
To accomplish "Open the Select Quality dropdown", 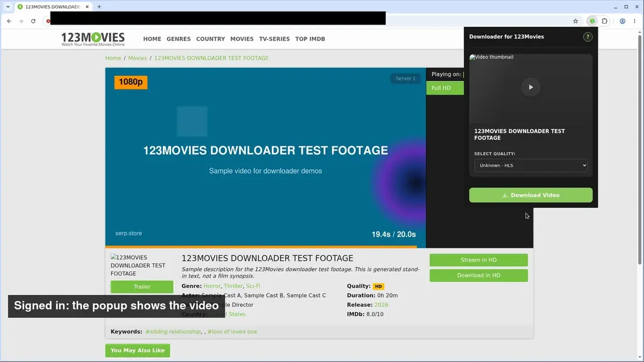I will pyautogui.click(x=531, y=165).
